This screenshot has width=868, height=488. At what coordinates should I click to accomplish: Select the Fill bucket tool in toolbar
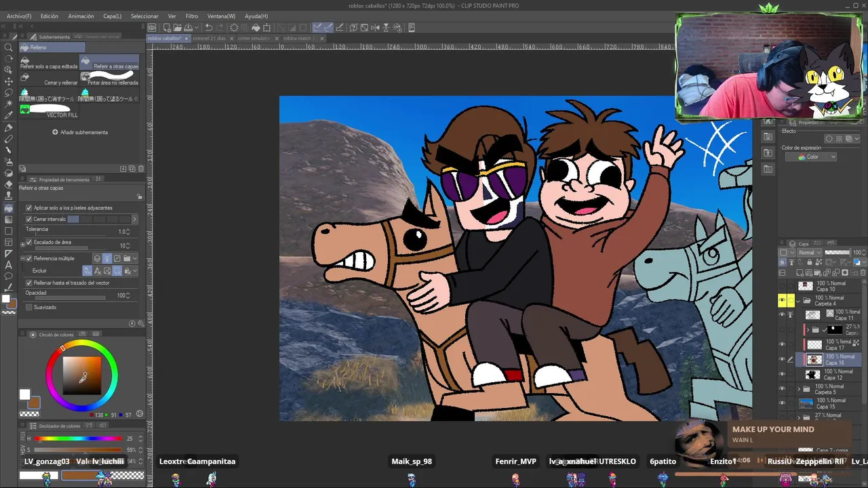[x=9, y=208]
